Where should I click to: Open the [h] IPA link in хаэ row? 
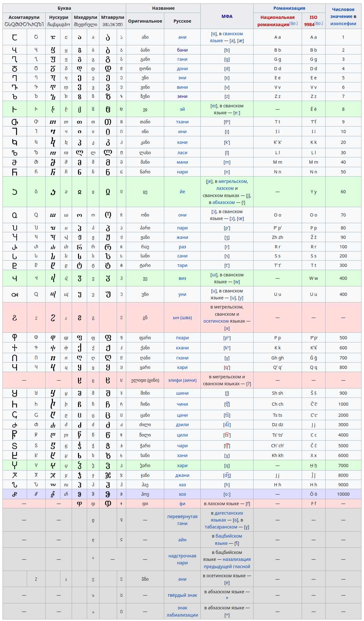227,485
